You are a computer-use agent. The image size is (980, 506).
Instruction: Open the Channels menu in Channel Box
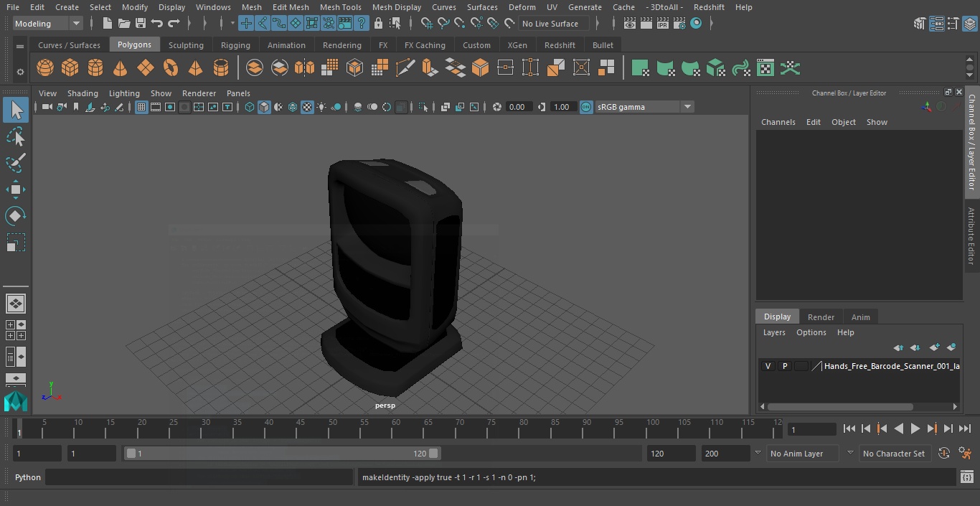coord(778,122)
